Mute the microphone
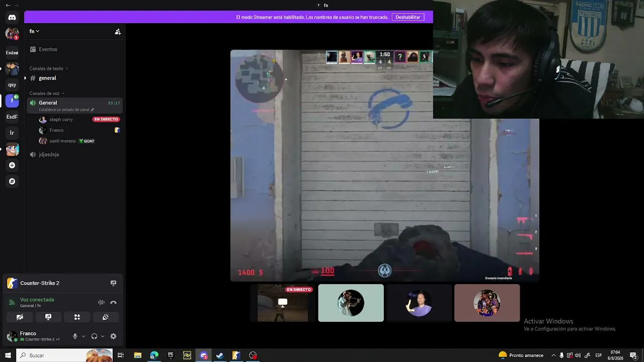The image size is (644, 362). click(x=75, y=336)
